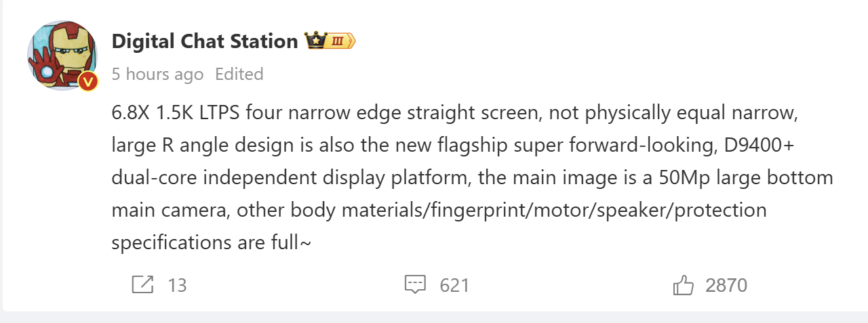Image resolution: width=868 pixels, height=323 pixels.
Task: Open comments with speech bubble icon
Action: coord(415,285)
